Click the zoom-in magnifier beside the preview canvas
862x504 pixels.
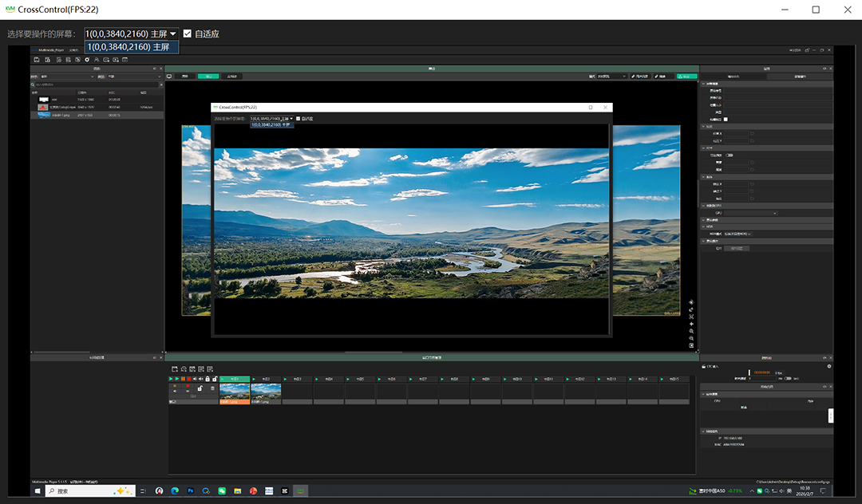[x=691, y=331]
